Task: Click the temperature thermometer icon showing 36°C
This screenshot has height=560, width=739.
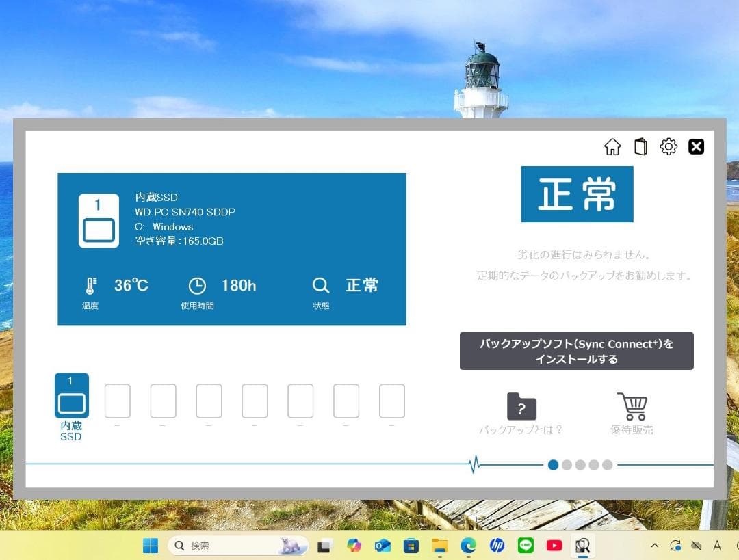Action: (90, 284)
